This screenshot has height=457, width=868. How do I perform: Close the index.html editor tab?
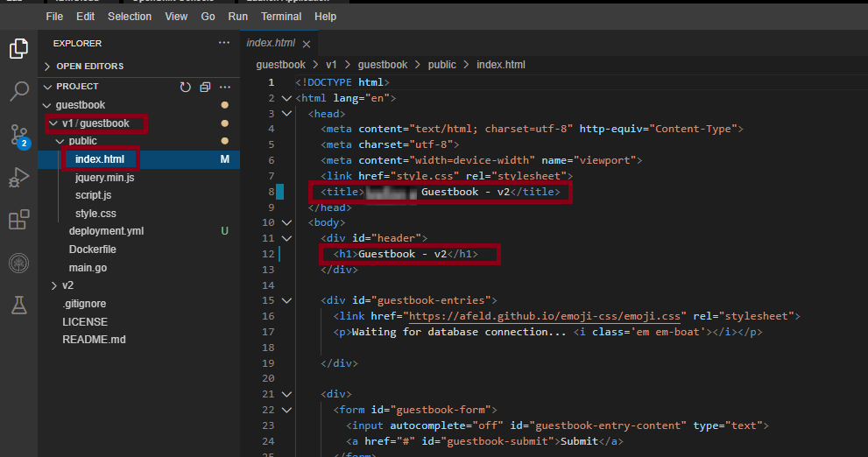tap(307, 43)
